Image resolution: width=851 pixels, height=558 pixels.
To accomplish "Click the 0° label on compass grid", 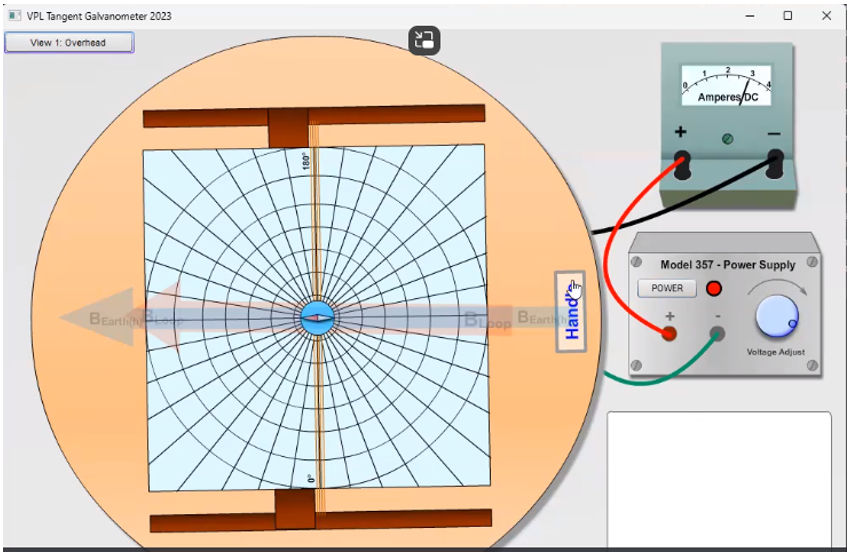I will pyautogui.click(x=311, y=479).
